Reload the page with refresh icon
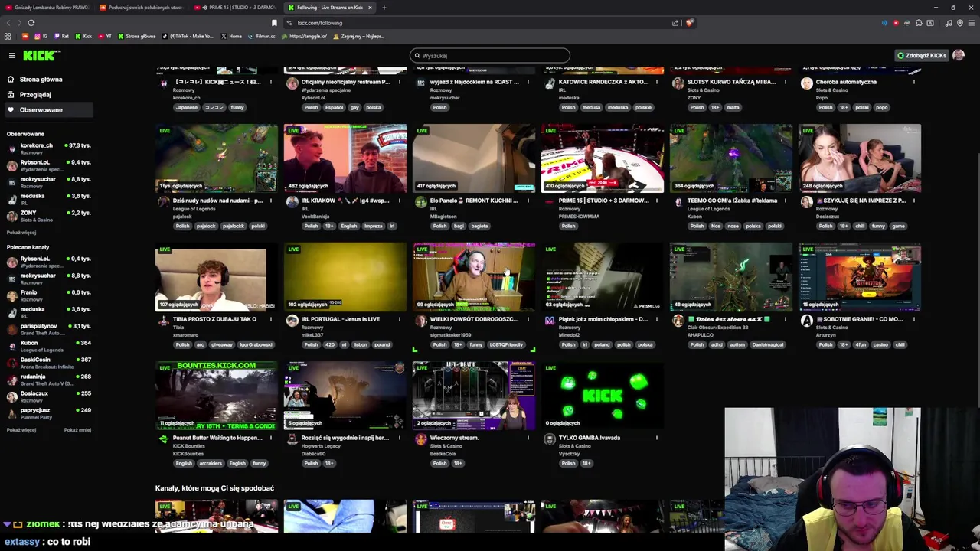Screen dimensions: 980x551 (x=31, y=23)
